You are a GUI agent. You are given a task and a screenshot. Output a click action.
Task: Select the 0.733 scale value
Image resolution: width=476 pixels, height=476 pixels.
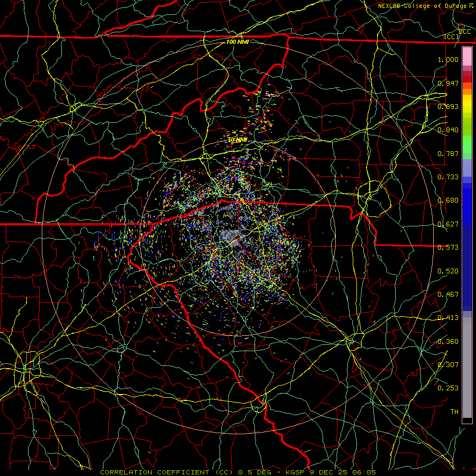pyautogui.click(x=448, y=177)
